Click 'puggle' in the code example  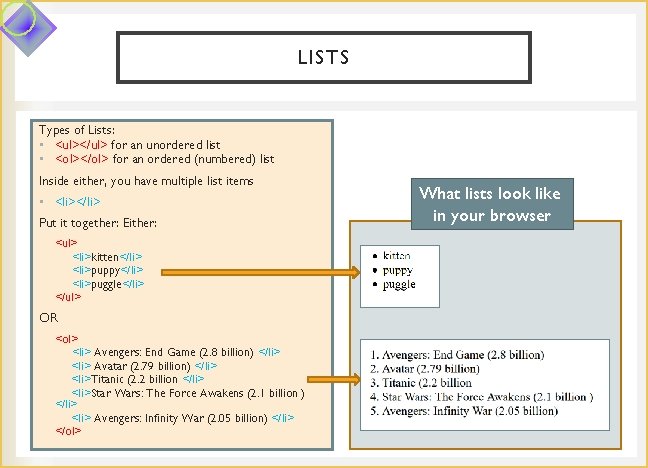pyautogui.click(x=106, y=284)
